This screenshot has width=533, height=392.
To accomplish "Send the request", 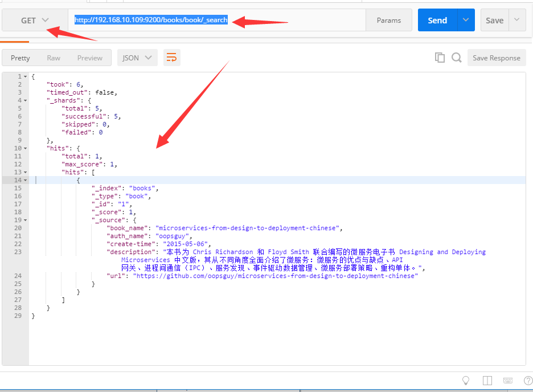I will (437, 20).
